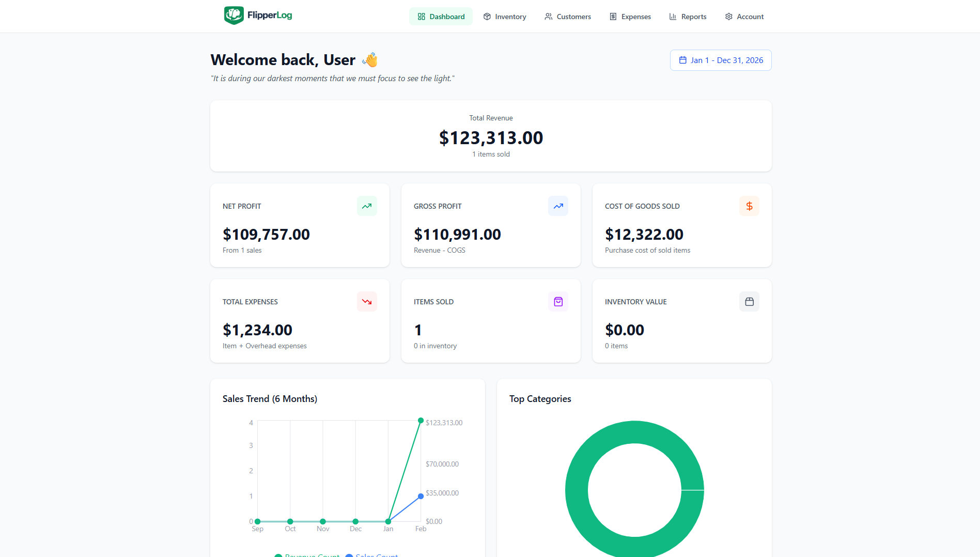Image resolution: width=980 pixels, height=557 pixels.
Task: Open the Jan 1 - Dec 31, 2026 date selector
Action: pyautogui.click(x=720, y=60)
